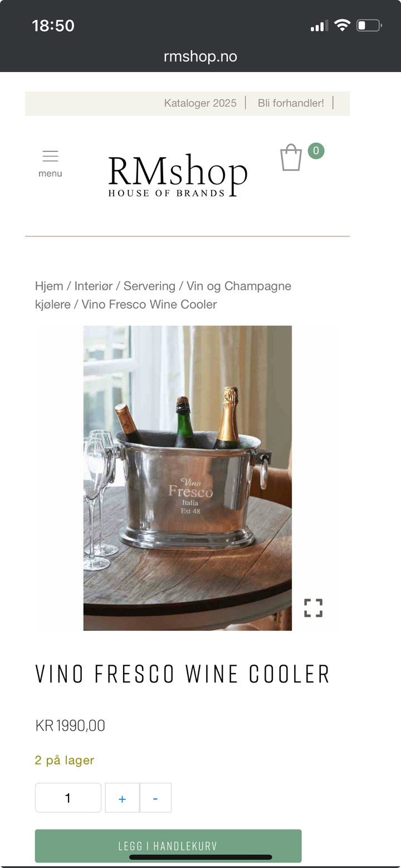Decrease quantity with the minus button

(155, 798)
